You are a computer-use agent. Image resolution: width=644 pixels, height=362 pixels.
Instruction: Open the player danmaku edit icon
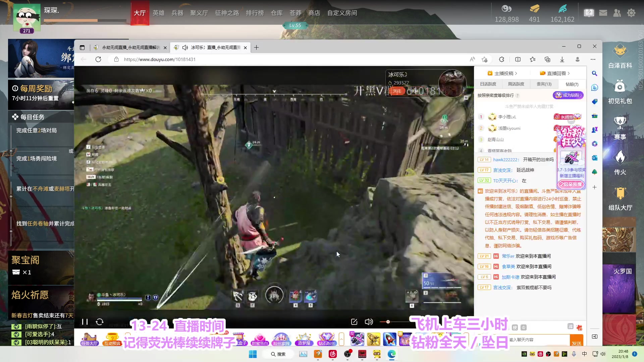(x=354, y=322)
